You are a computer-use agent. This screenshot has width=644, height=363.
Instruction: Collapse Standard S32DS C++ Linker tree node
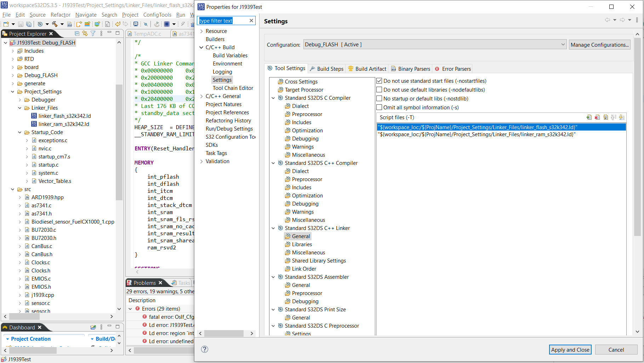click(273, 228)
